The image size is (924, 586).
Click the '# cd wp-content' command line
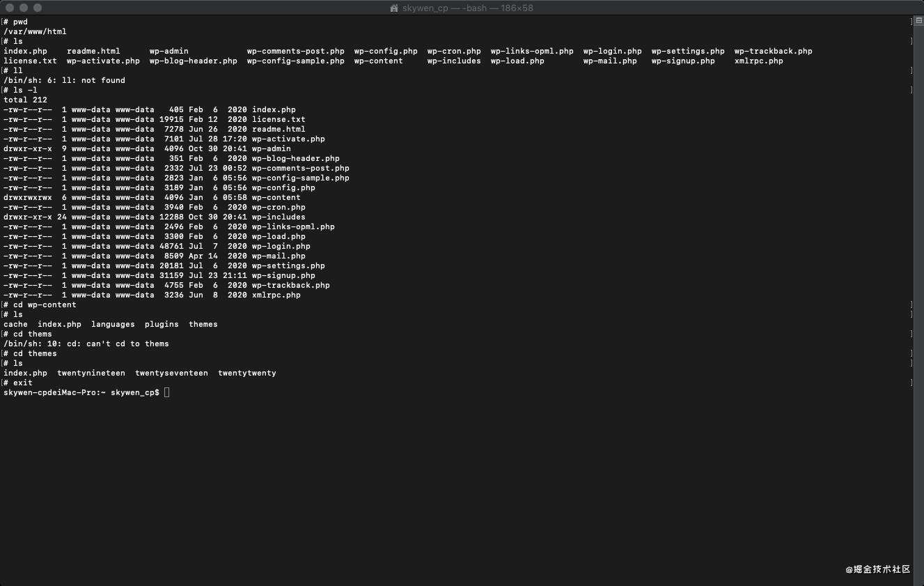pos(40,304)
